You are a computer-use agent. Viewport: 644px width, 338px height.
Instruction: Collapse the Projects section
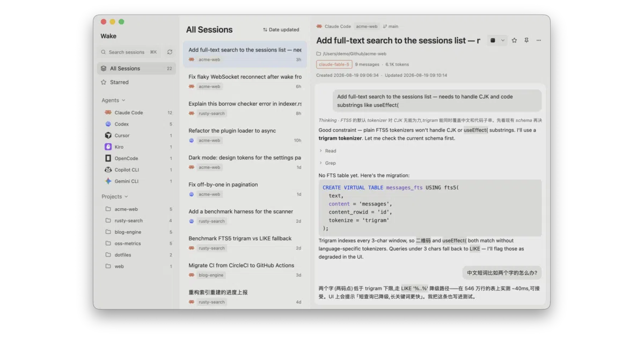pos(115,196)
